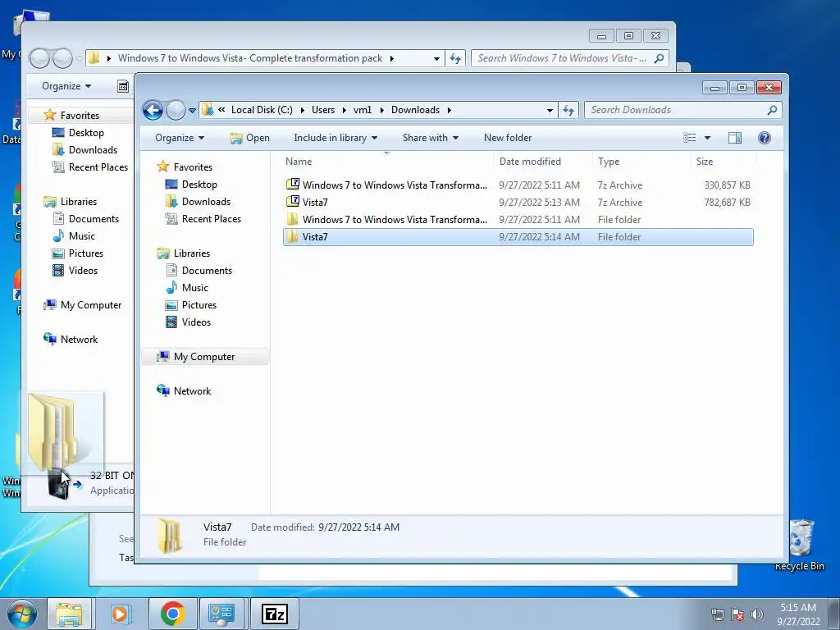Open the Recycle Bin on the desktop
The width and height of the screenshot is (840, 630).
point(799,545)
